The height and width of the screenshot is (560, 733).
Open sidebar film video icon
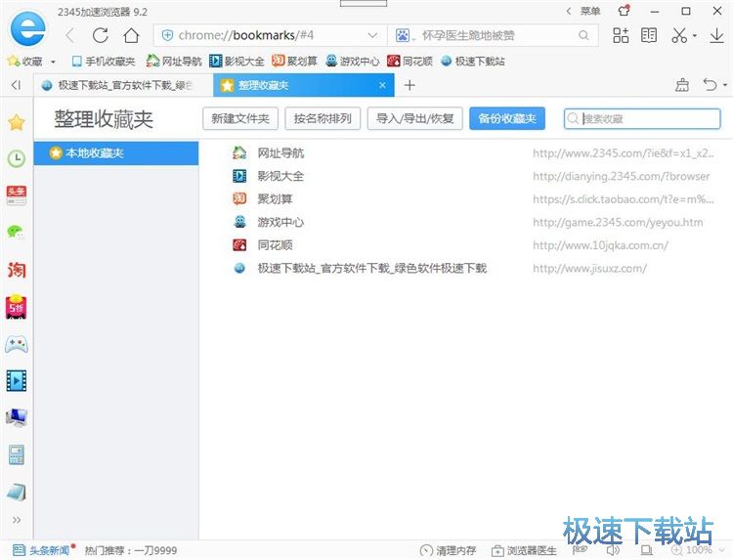[x=17, y=380]
